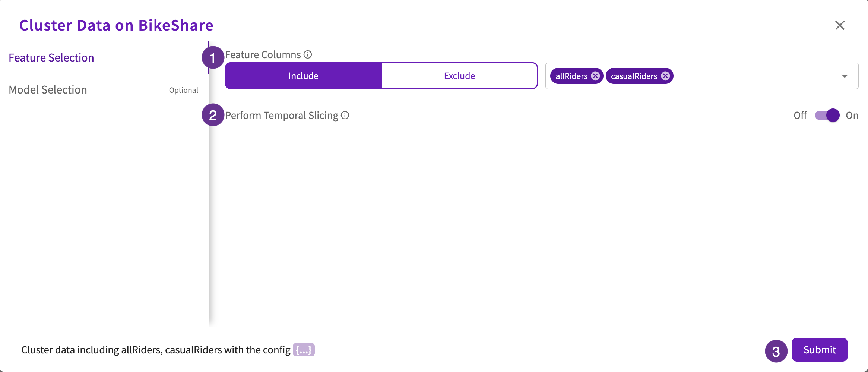The height and width of the screenshot is (372, 868).
Task: Click the Perform Temporal Slicing info icon
Action: (x=345, y=116)
